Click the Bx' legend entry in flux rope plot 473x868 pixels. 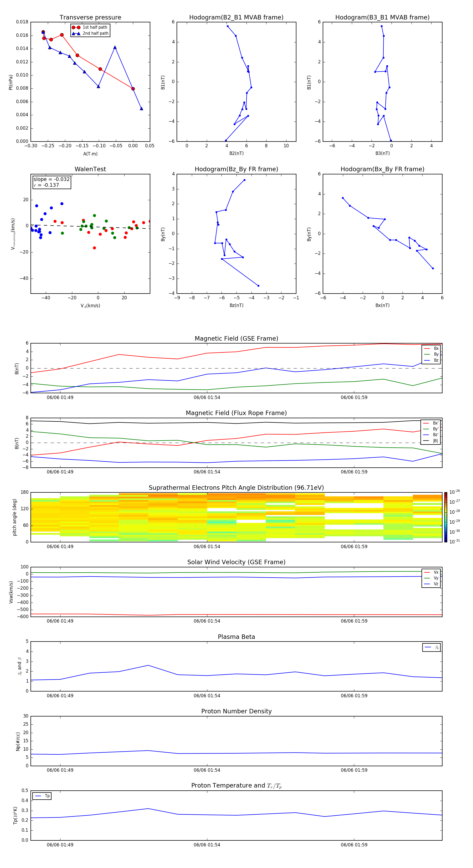pos(431,423)
